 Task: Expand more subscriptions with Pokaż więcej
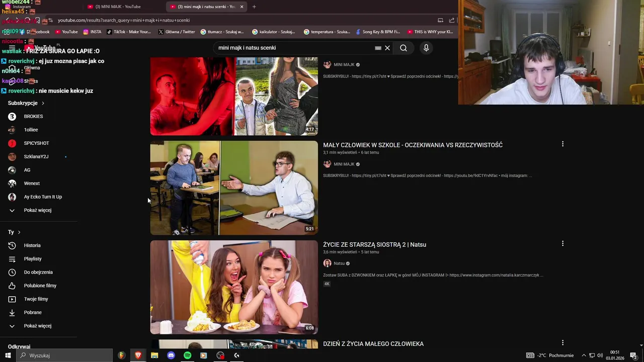pos(38,210)
